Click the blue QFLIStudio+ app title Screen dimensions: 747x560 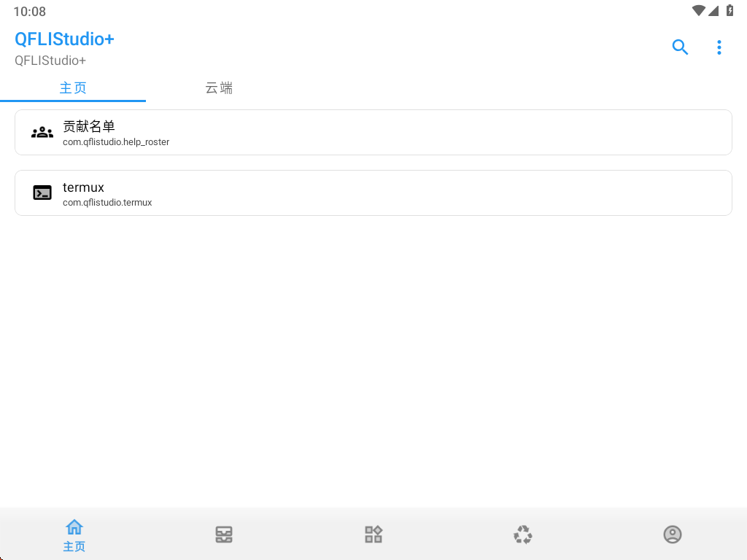(64, 39)
